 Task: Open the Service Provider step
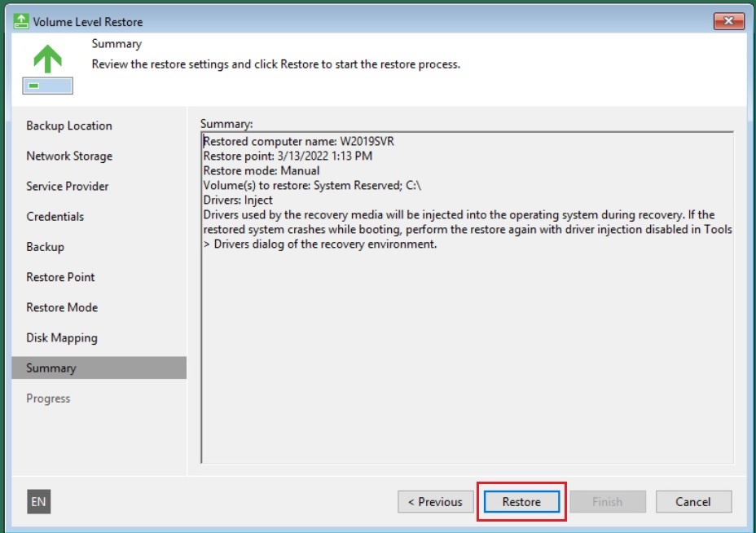click(68, 186)
